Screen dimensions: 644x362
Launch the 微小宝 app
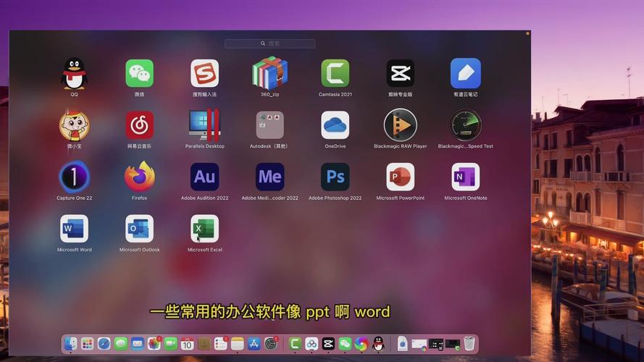pyautogui.click(x=74, y=125)
